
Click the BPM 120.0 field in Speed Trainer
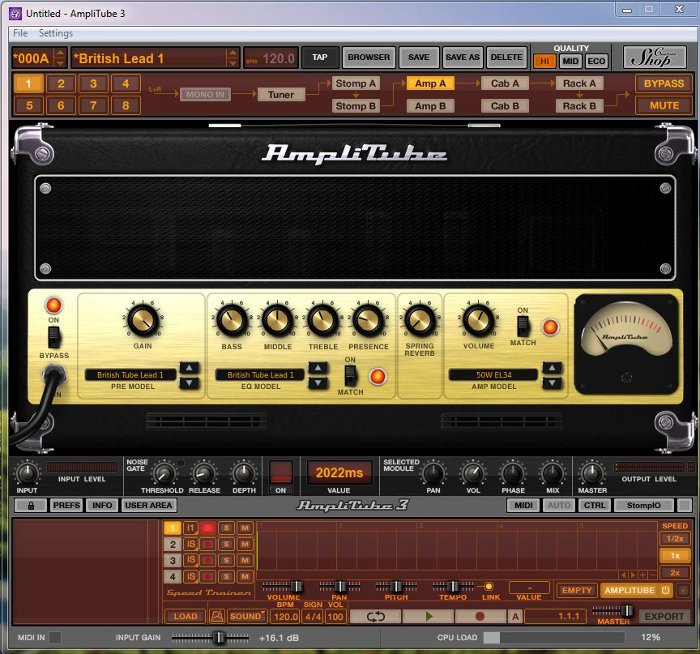(x=286, y=617)
